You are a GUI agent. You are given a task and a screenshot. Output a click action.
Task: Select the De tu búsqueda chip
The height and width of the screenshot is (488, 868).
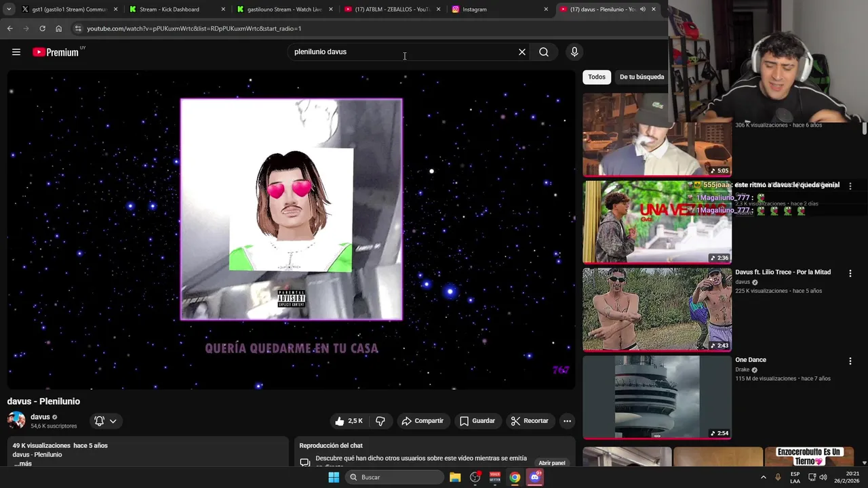tap(642, 77)
